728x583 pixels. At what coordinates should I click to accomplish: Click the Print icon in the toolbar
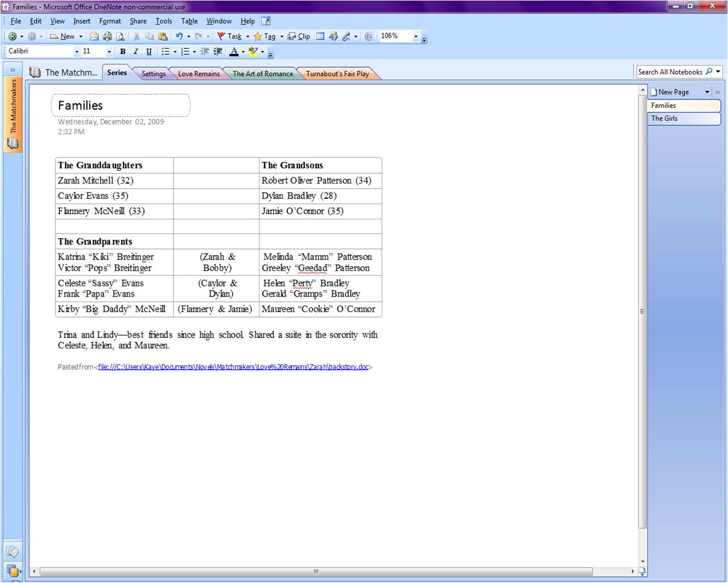click(107, 36)
